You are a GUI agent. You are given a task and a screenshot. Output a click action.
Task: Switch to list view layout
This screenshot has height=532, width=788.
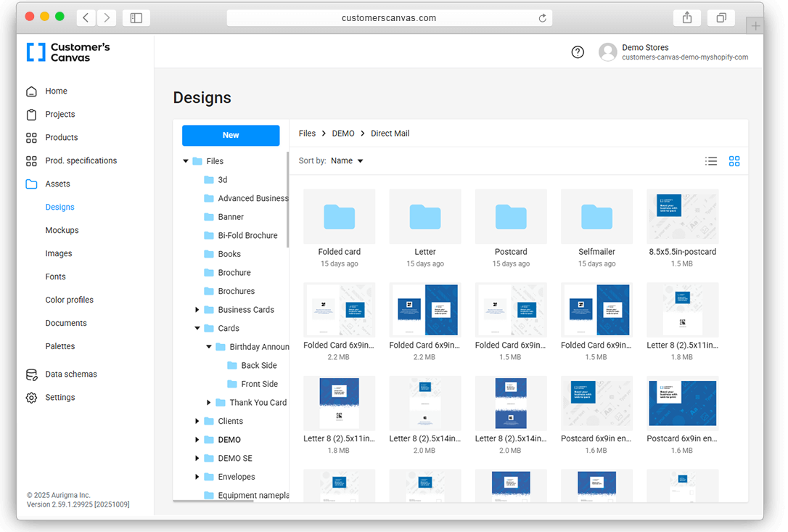(x=711, y=161)
